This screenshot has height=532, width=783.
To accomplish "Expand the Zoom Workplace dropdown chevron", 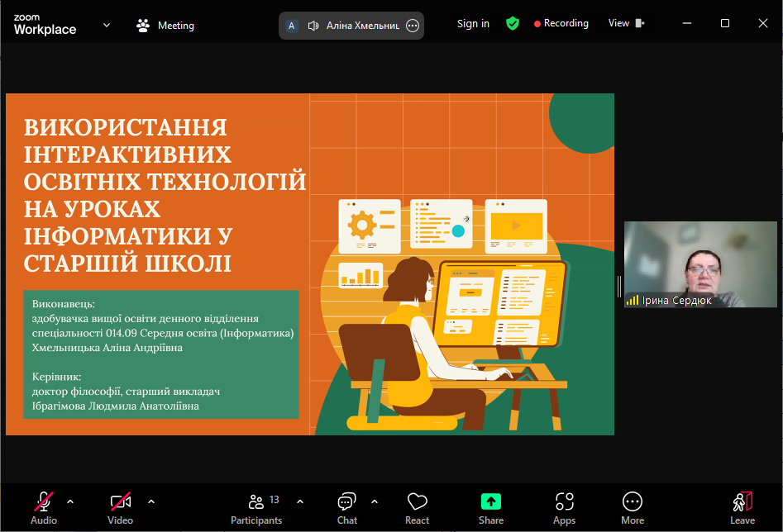I will 107,25.
